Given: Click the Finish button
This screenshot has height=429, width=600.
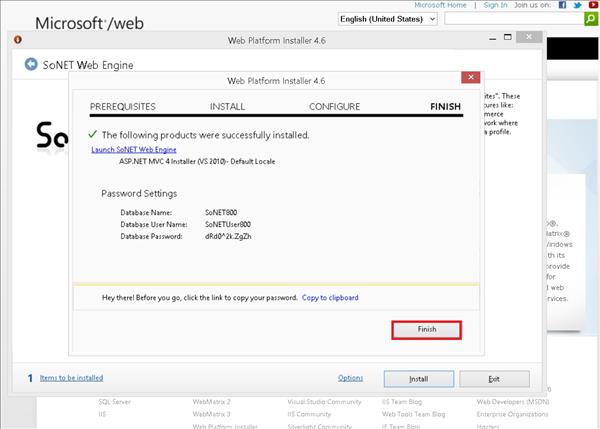Looking at the screenshot, I should (426, 329).
